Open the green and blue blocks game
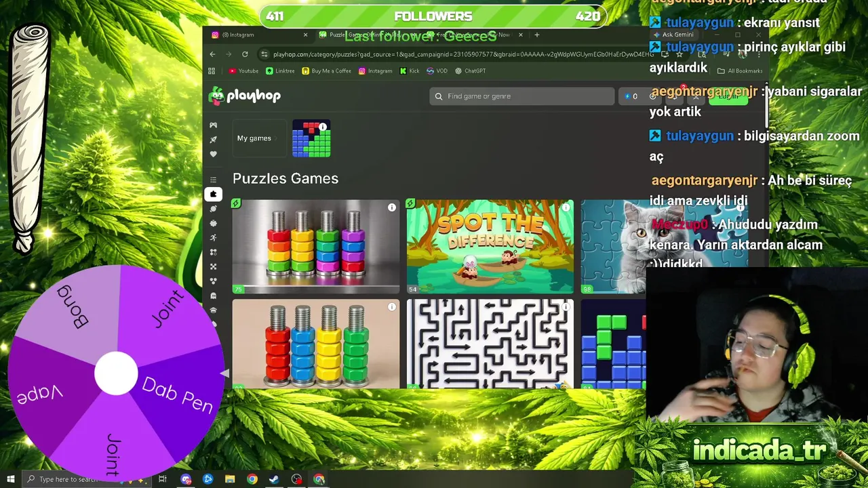Screen dimensions: 868x488 (614, 344)
